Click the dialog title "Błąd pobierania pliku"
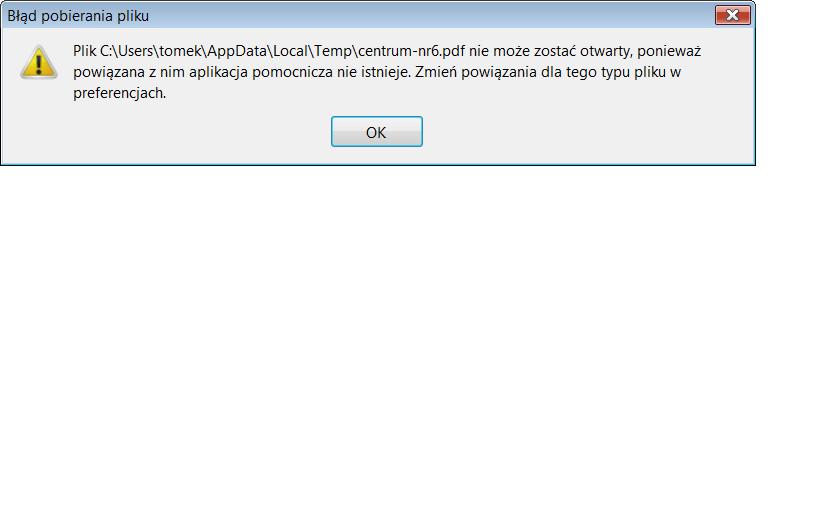The width and height of the screenshot is (840, 525). point(78,16)
